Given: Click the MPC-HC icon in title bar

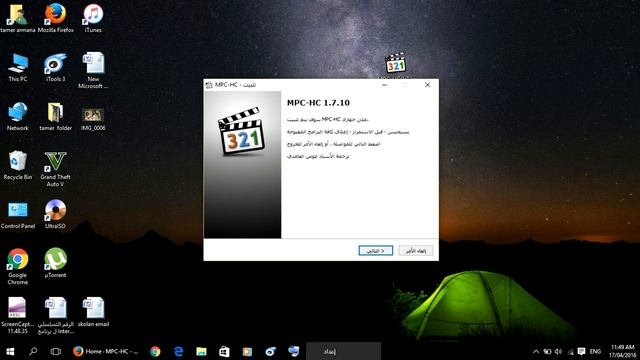Looking at the screenshot, I should 209,85.
